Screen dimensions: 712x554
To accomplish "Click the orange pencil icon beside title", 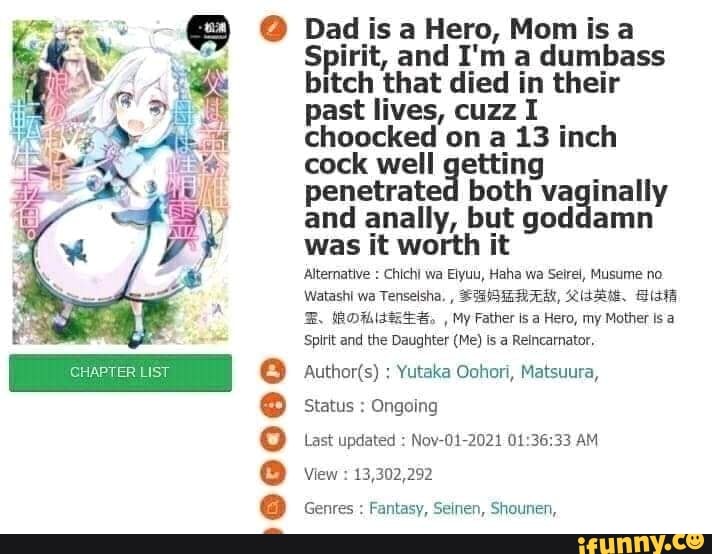I will pyautogui.click(x=273, y=28).
